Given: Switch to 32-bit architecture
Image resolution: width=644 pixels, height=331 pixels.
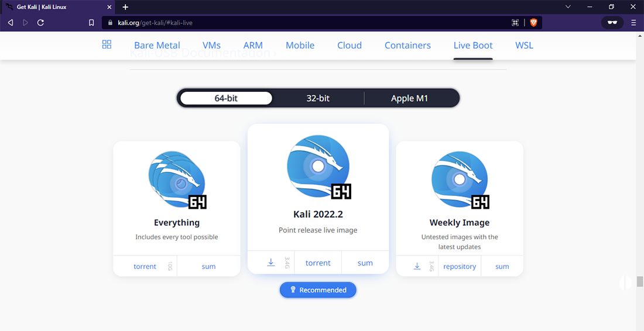Looking at the screenshot, I should click(x=318, y=98).
